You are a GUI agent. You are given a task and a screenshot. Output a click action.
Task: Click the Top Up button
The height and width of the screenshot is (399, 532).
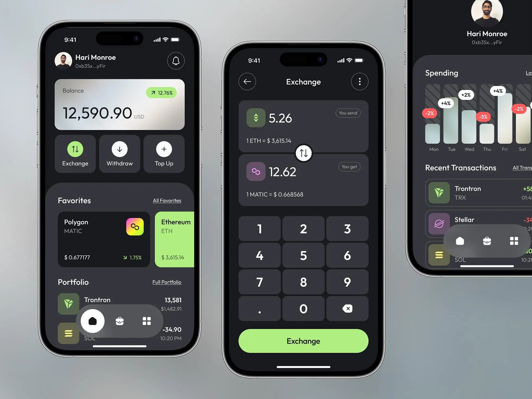coord(163,154)
